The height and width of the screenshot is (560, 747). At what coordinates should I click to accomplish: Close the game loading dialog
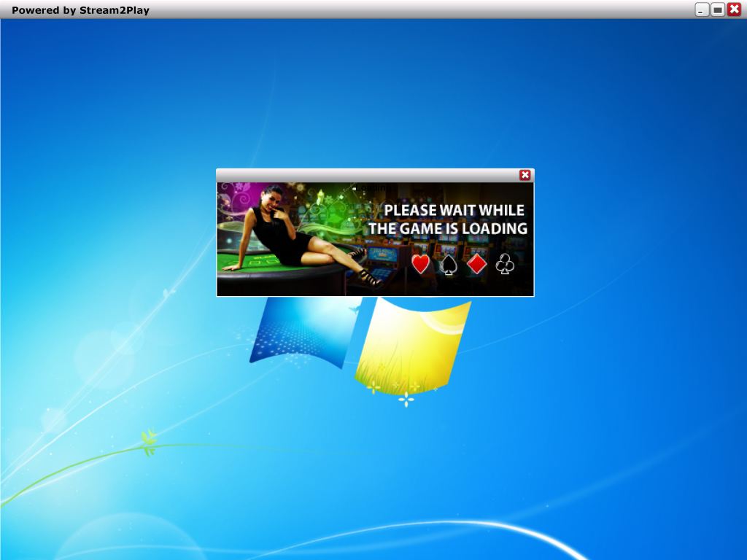point(525,175)
